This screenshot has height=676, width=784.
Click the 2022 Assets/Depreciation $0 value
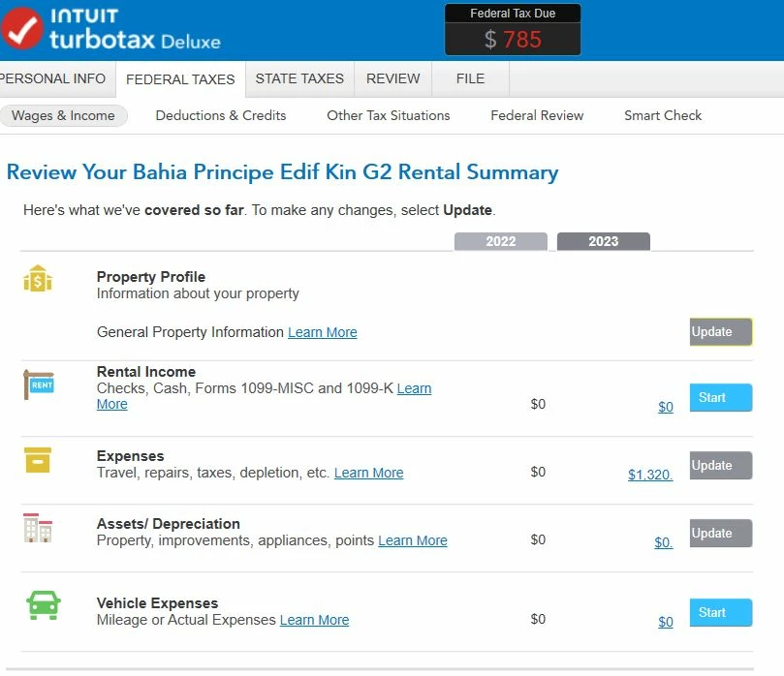[x=538, y=539]
